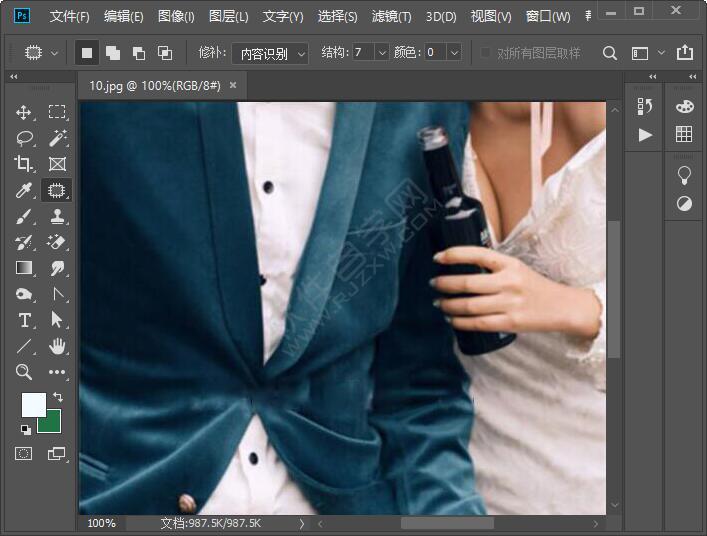This screenshot has width=707, height=536.
Task: Select the Crop tool
Action: (x=23, y=164)
